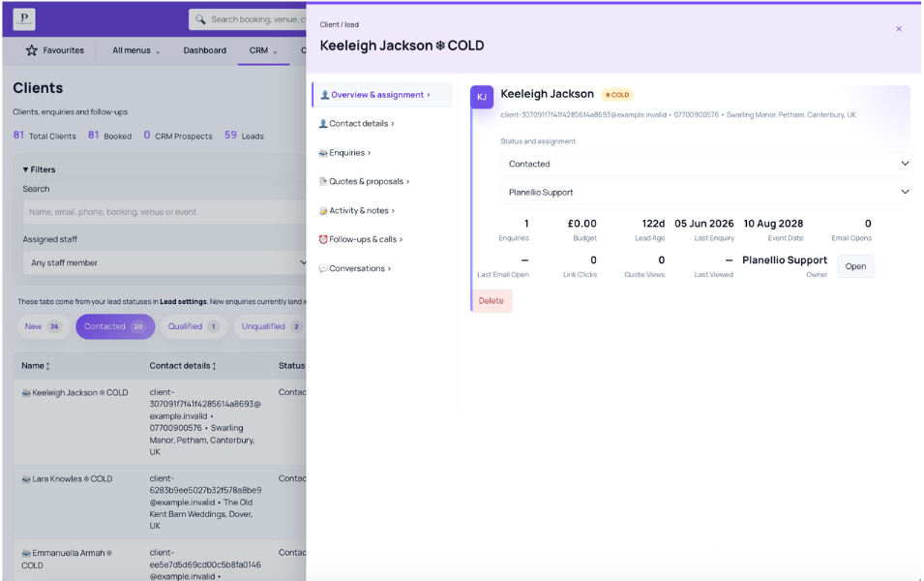Open the Contacted status dropdown
Image resolution: width=924 pixels, height=581 pixels.
pyautogui.click(x=705, y=164)
